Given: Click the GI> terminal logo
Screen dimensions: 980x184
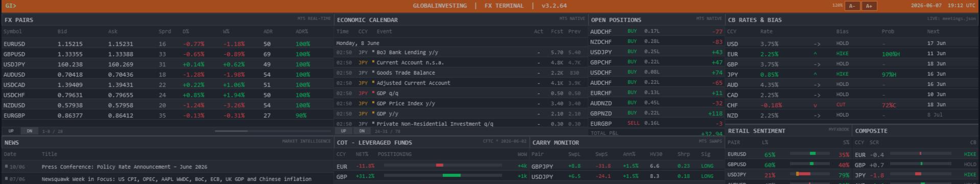Looking at the screenshot, I should pos(11,6).
